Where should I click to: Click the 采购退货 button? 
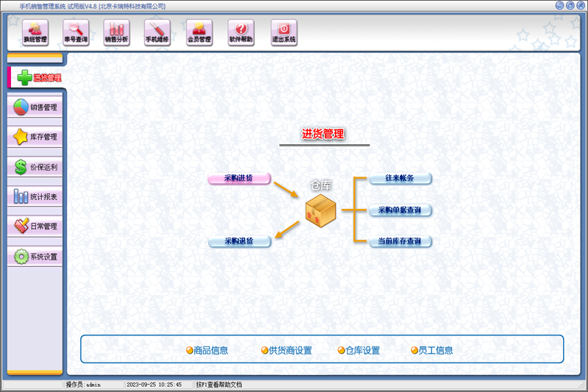pyautogui.click(x=240, y=241)
